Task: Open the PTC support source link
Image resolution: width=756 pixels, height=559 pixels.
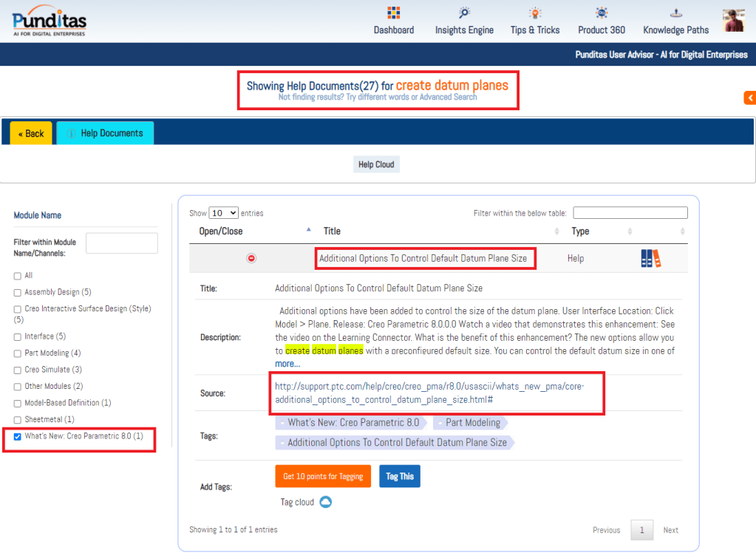Action: point(429,393)
